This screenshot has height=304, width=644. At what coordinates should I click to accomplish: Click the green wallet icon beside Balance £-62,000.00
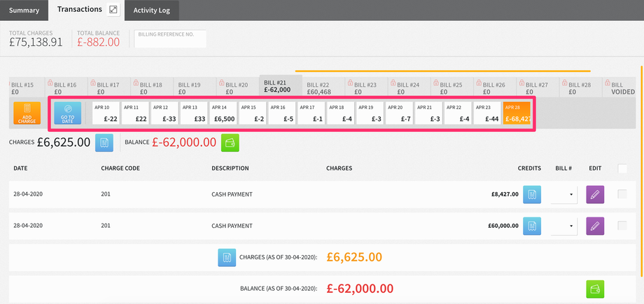[230, 143]
